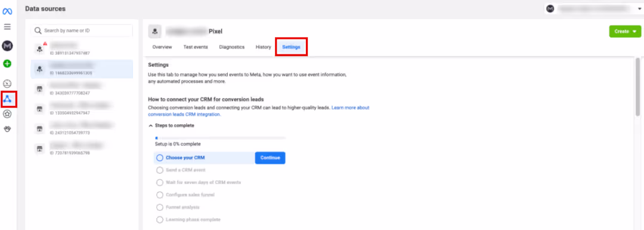Select Wait for seven days step circle
The image size is (644, 230).
click(160, 182)
